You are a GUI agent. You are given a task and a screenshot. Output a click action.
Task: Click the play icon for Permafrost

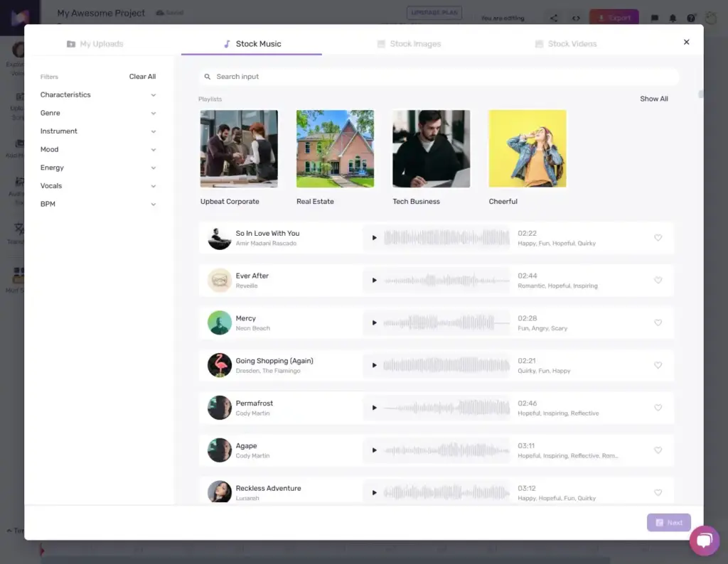point(374,408)
